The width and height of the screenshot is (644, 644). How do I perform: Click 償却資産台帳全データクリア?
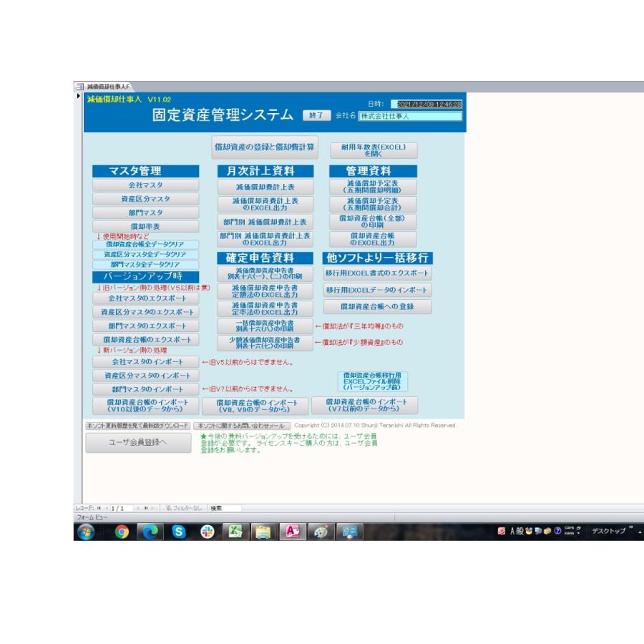145,244
